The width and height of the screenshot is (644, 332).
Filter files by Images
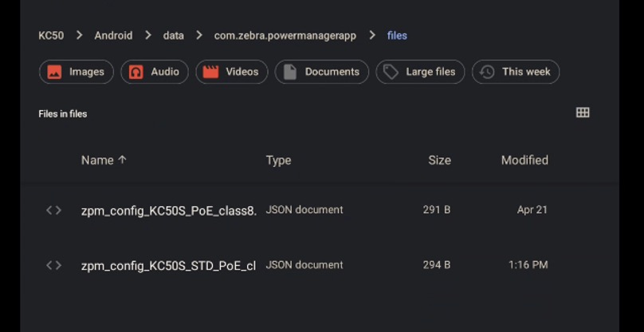tap(77, 72)
